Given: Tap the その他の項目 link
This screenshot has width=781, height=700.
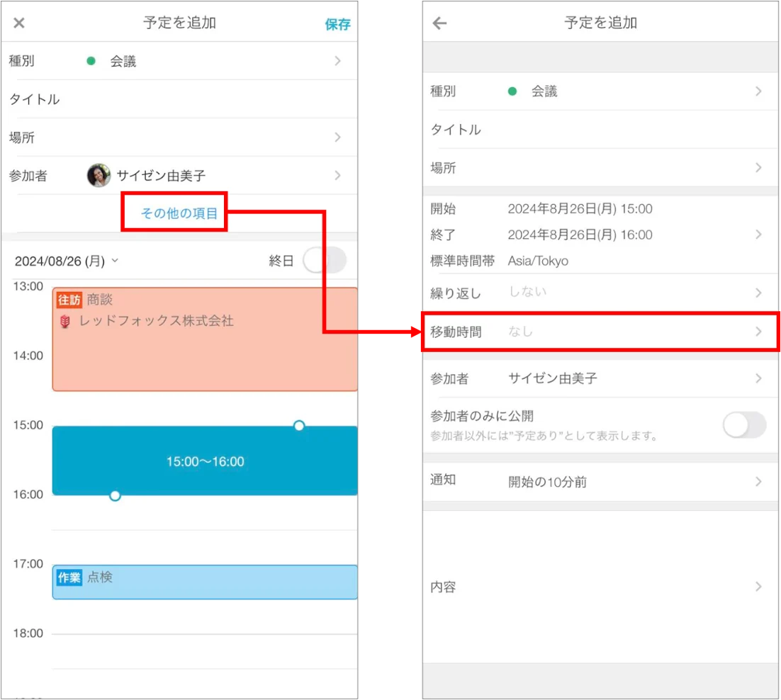Looking at the screenshot, I should point(179,213).
